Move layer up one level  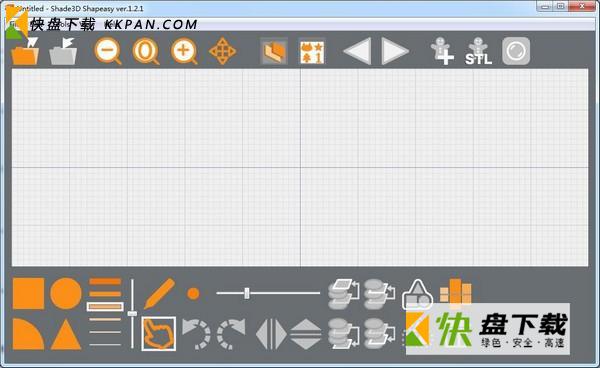coord(380,294)
